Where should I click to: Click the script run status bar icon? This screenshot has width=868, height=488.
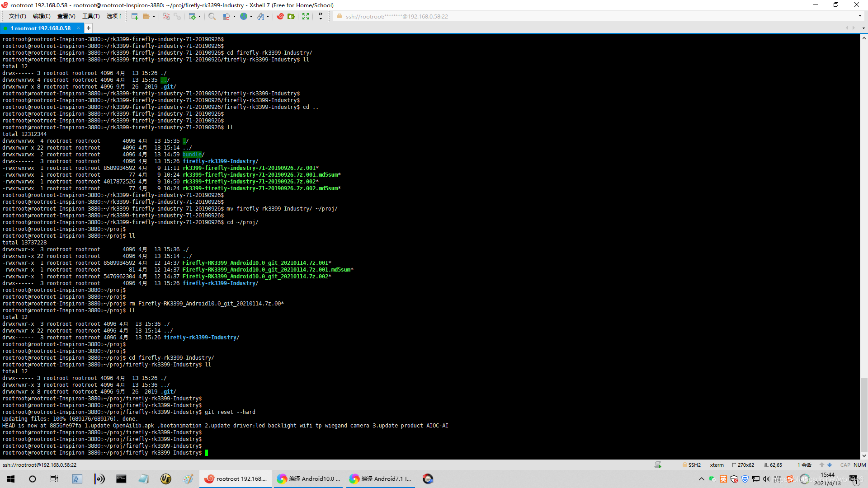click(x=658, y=465)
